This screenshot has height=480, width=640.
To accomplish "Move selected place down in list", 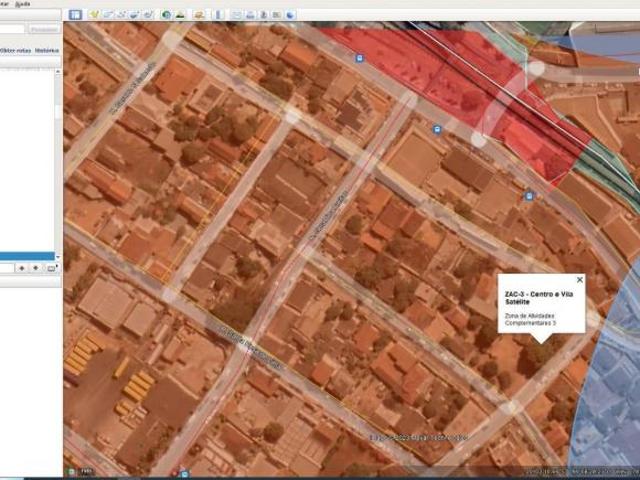I will [36, 268].
